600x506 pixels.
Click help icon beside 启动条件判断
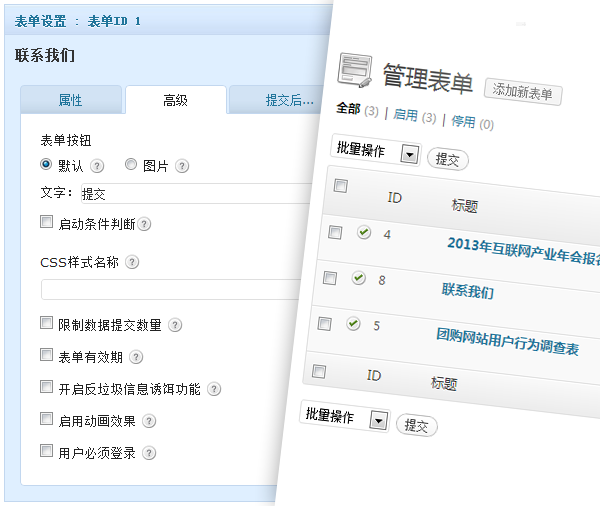coord(144,224)
